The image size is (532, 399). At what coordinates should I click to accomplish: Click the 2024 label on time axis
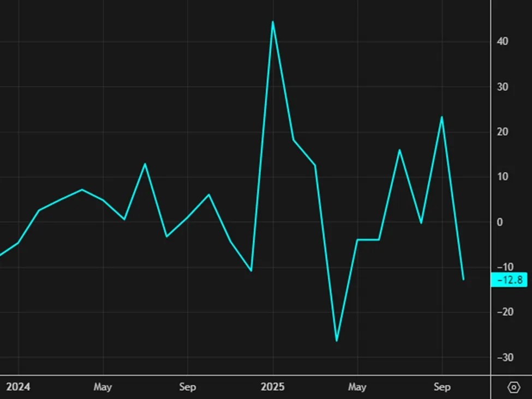point(18,387)
